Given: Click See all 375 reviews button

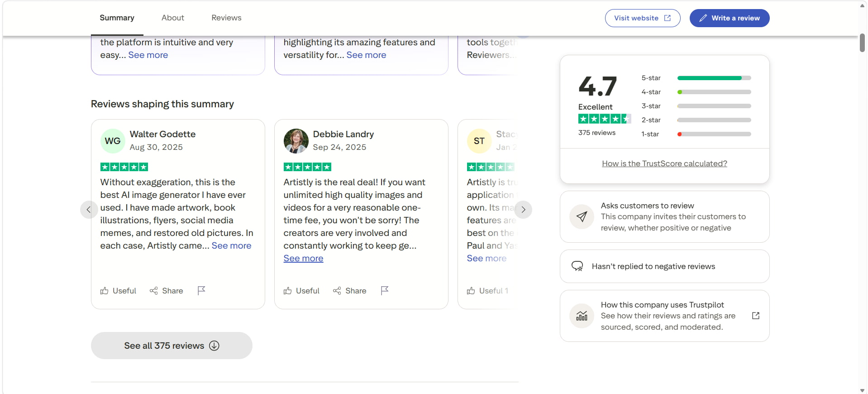Looking at the screenshot, I should click(172, 346).
